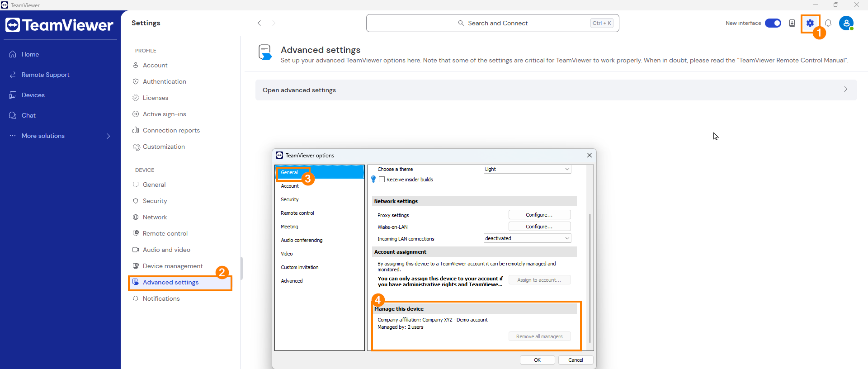868x369 pixels.
Task: Click the search magnifier icon
Action: (x=461, y=23)
